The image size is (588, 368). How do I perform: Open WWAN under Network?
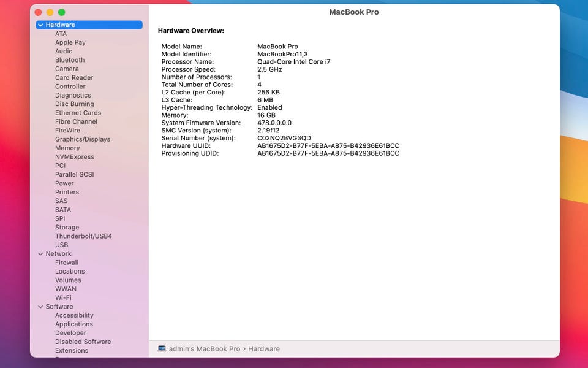pyautogui.click(x=66, y=289)
